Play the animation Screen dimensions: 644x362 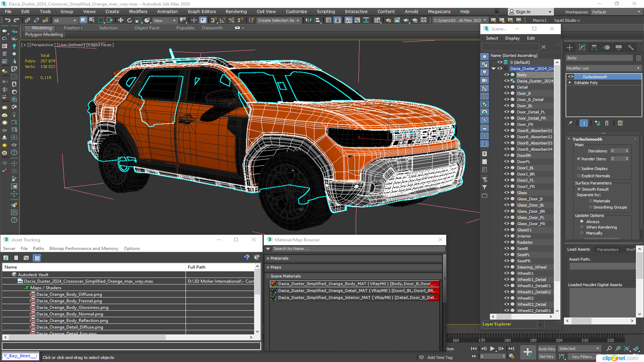(492, 349)
